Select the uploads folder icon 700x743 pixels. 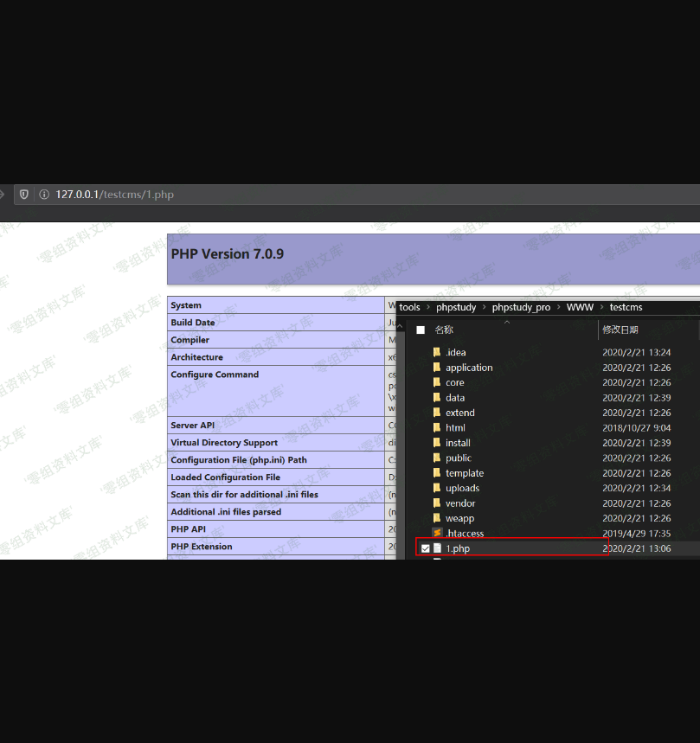437,488
